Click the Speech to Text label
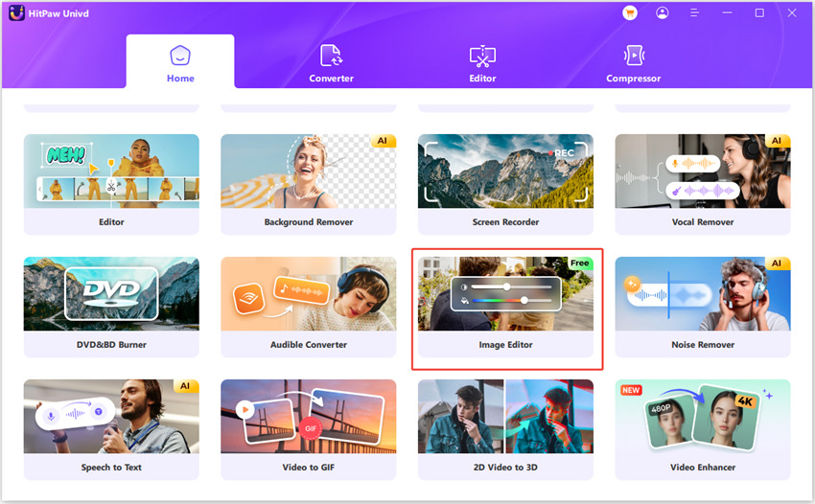 tap(111, 467)
